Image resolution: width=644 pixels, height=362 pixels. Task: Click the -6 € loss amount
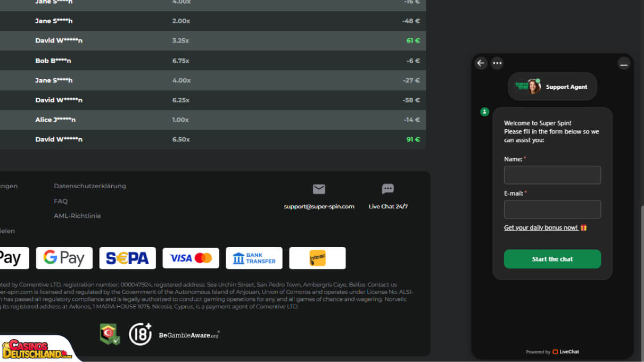pos(414,61)
